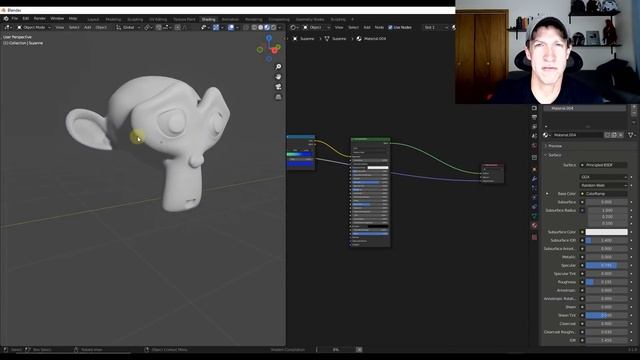
Task: Open the Render properties tab icon
Action: click(x=534, y=108)
